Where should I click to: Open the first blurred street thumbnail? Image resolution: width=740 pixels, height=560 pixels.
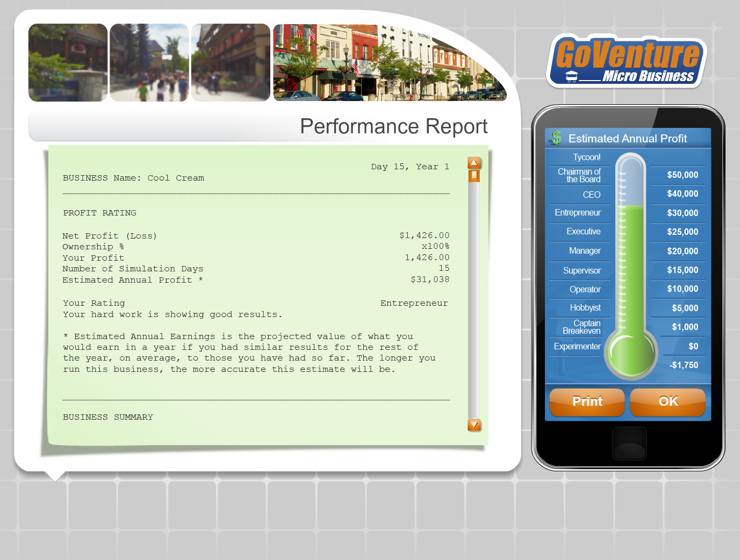tap(68, 62)
